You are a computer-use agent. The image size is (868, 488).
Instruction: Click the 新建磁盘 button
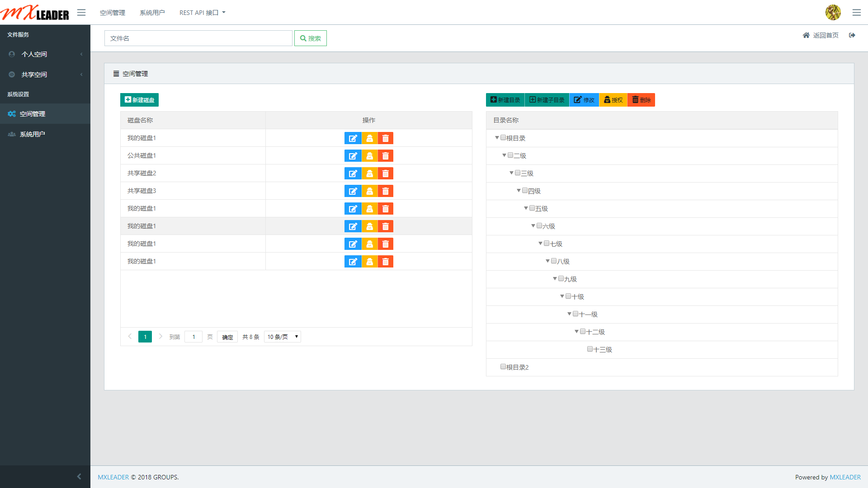139,100
